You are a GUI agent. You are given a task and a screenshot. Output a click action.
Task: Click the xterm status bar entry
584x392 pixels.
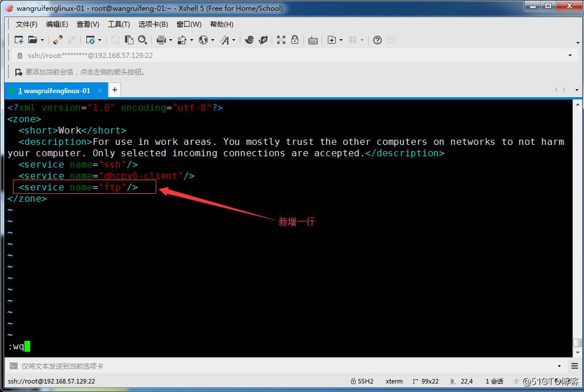[394, 381]
